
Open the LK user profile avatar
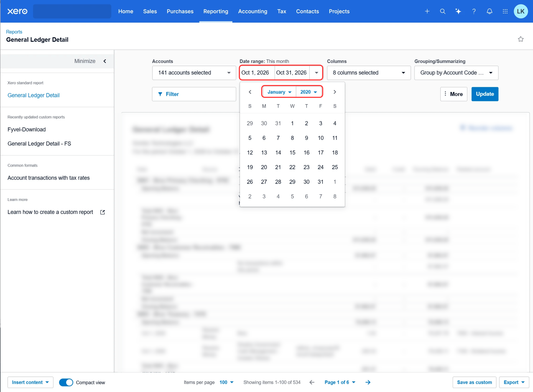[521, 11]
